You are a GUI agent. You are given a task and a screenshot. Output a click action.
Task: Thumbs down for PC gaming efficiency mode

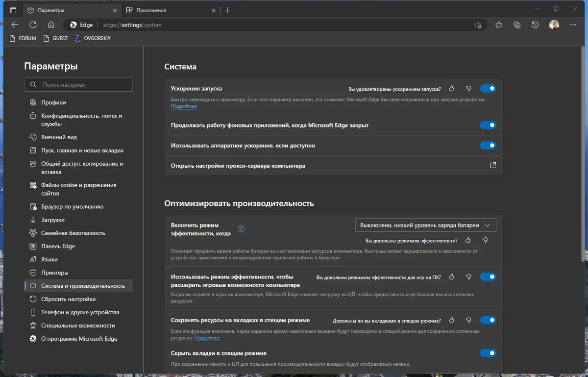(468, 277)
